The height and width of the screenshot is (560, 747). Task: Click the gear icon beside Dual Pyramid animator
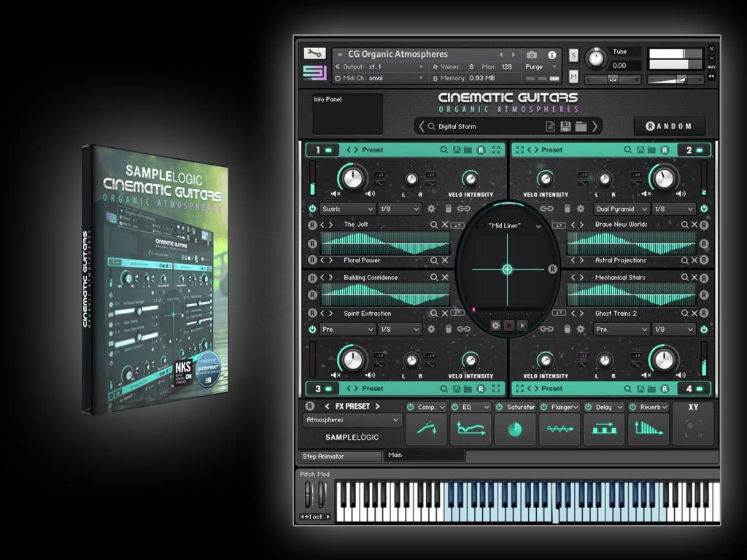(581, 209)
